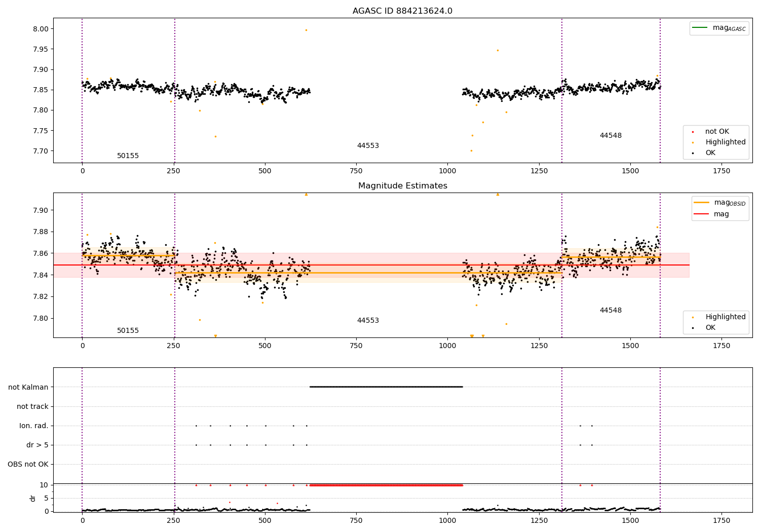Click "Highlighted" legend entry in top plot
Viewport: 760px width, 532px height.
(x=719, y=142)
